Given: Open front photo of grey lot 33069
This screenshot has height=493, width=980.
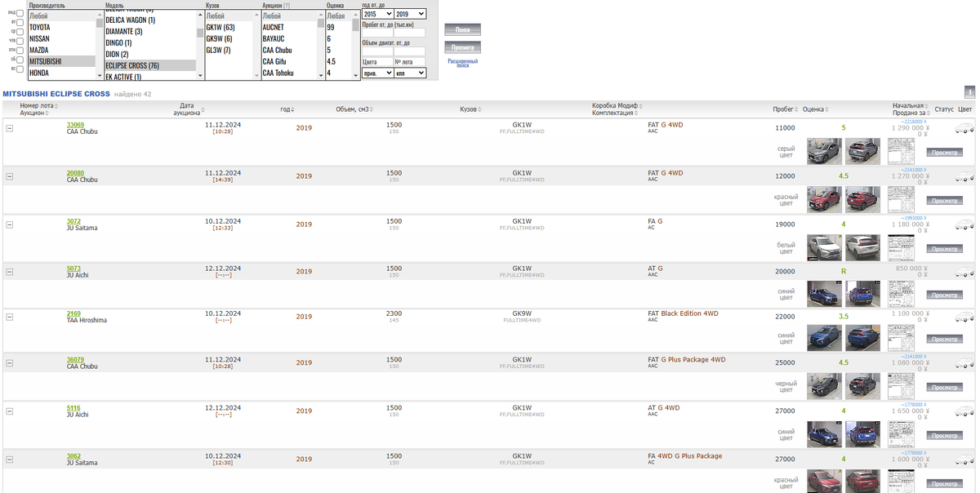Looking at the screenshot, I should [824, 152].
